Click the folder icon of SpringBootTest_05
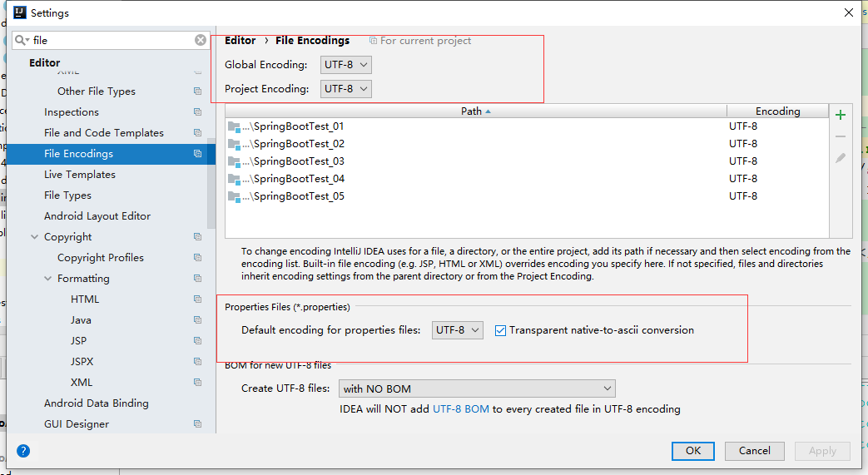The width and height of the screenshot is (868, 475). click(234, 196)
